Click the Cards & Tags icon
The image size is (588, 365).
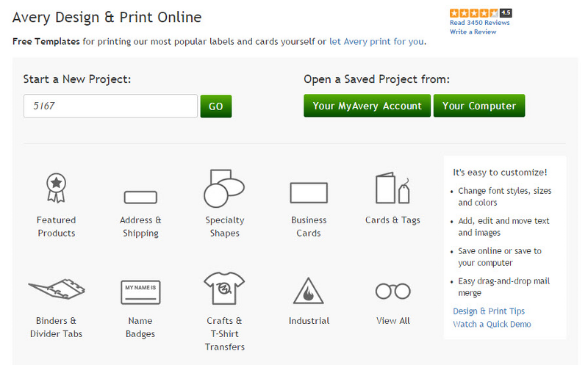(x=392, y=189)
